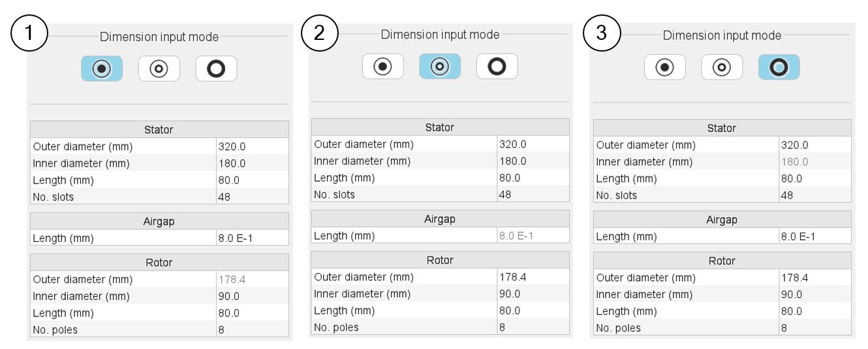Click Rotor No. poles field in panel 1
Viewport: 868px width, 349px height.
coord(252,330)
